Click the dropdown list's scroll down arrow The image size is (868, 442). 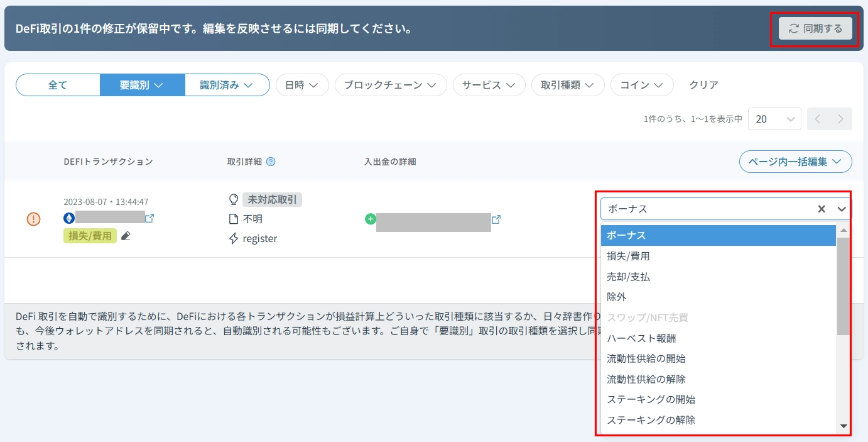tap(844, 426)
